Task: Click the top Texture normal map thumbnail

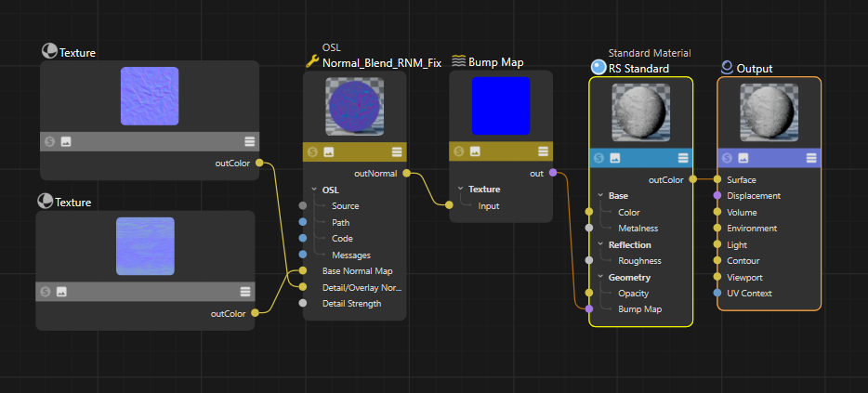Action: [x=149, y=97]
